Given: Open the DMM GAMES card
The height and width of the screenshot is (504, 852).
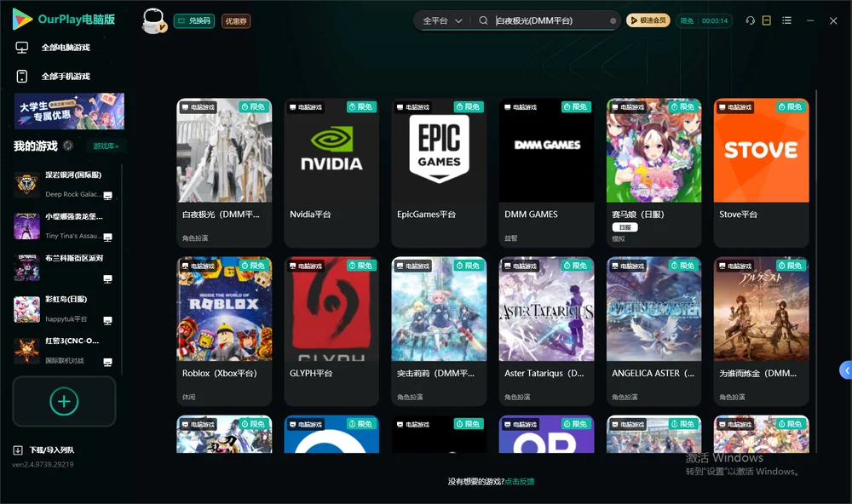Looking at the screenshot, I should tap(547, 173).
